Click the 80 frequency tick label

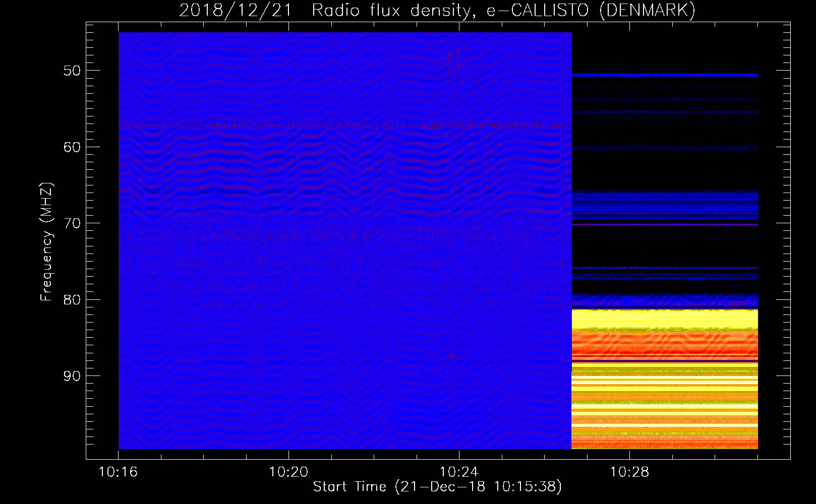click(72, 300)
